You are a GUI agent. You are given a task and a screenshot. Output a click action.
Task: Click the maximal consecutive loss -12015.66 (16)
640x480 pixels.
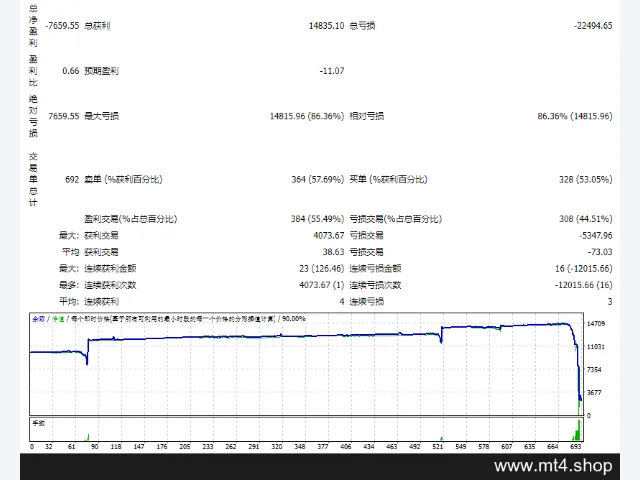click(x=584, y=285)
